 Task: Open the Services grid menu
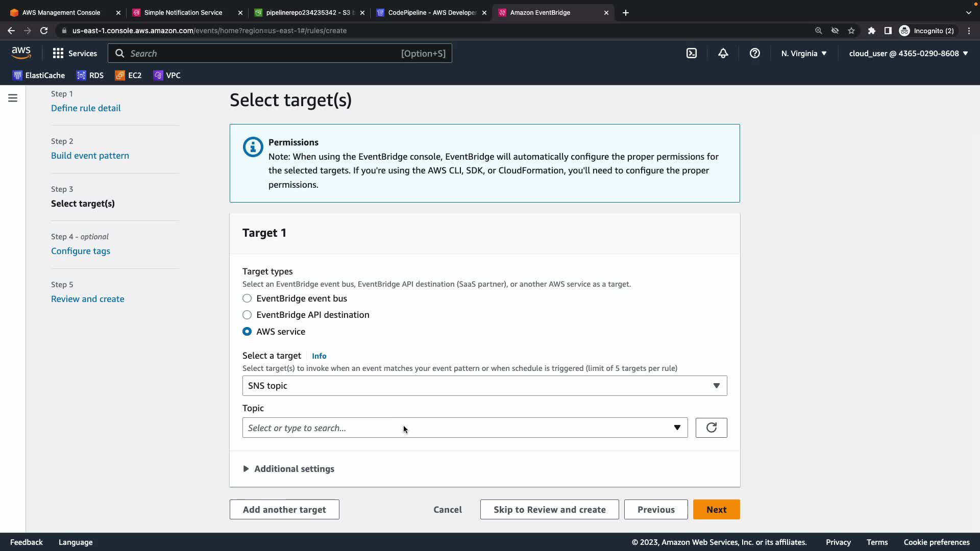(x=75, y=53)
